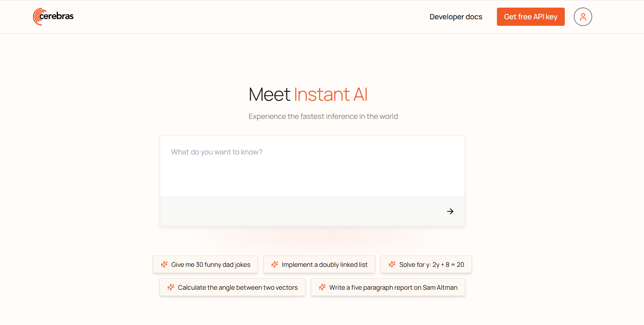The width and height of the screenshot is (644, 325).
Task: Choose 'Implement a doubly linked list' suggestion
Action: coord(319,264)
